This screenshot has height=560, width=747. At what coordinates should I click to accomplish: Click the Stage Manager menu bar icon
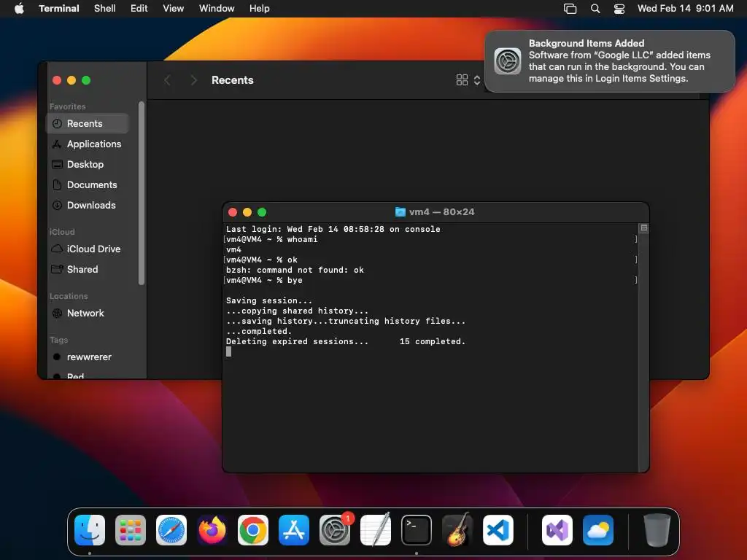tap(570, 8)
